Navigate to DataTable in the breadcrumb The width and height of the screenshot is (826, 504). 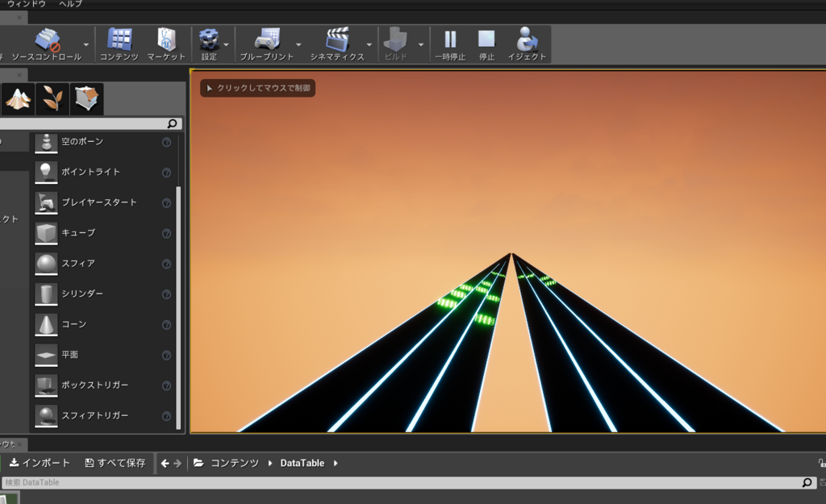(x=302, y=463)
